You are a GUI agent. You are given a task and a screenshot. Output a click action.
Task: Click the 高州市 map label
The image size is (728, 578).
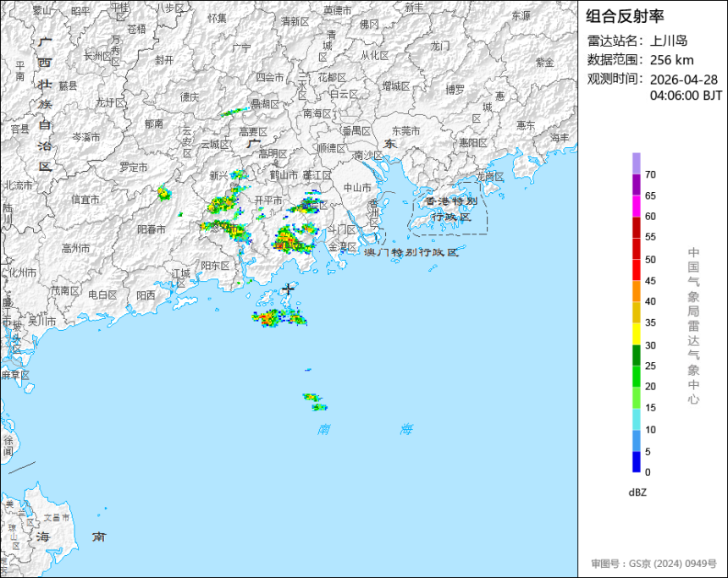pos(75,249)
